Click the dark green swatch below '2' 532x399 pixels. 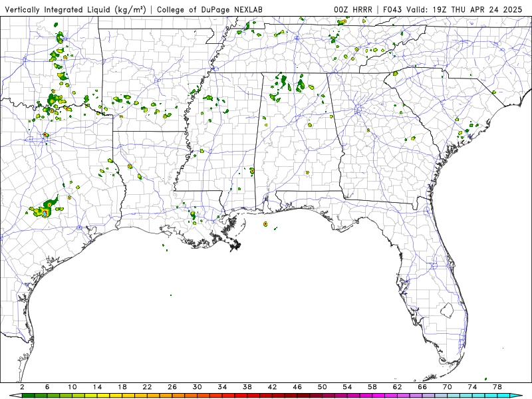28,396
